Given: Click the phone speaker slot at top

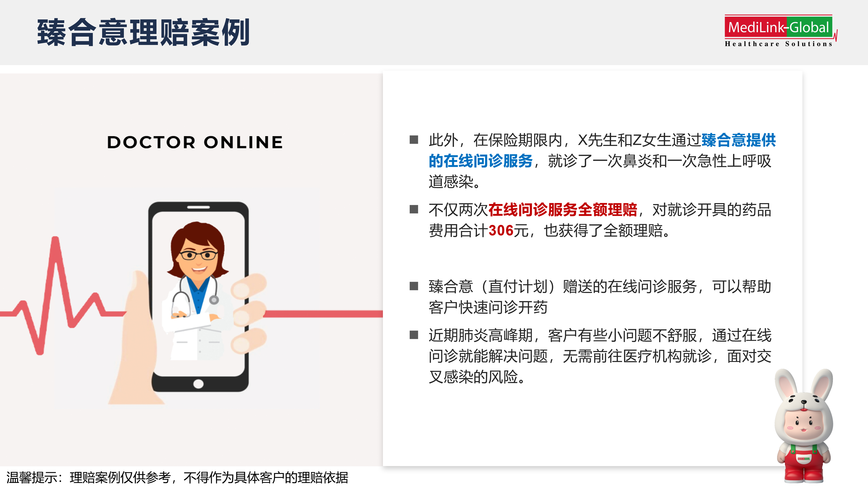Looking at the screenshot, I should 198,207.
